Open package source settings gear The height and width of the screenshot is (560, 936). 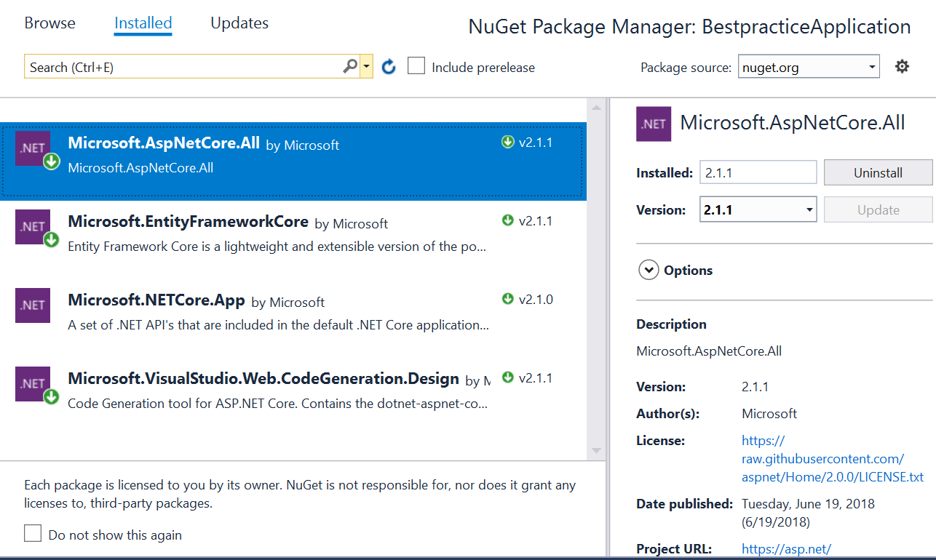(902, 67)
